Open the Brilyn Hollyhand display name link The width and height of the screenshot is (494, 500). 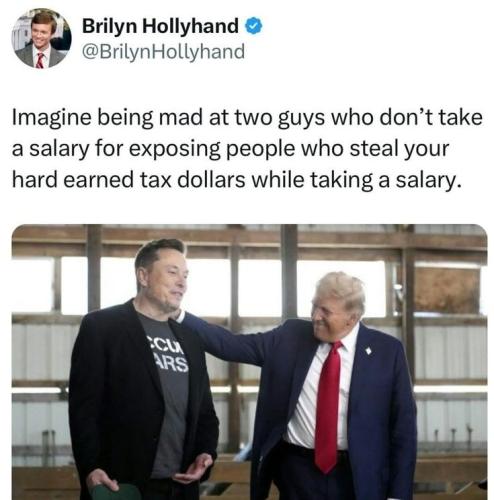(160, 26)
